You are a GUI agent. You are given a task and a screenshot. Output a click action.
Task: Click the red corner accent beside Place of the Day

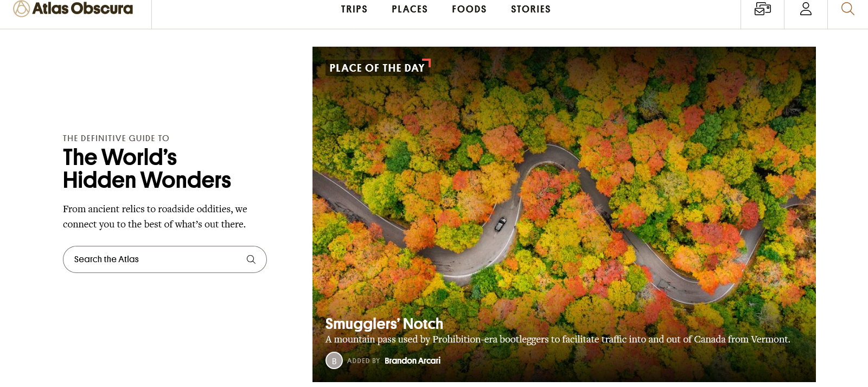pyautogui.click(x=427, y=62)
